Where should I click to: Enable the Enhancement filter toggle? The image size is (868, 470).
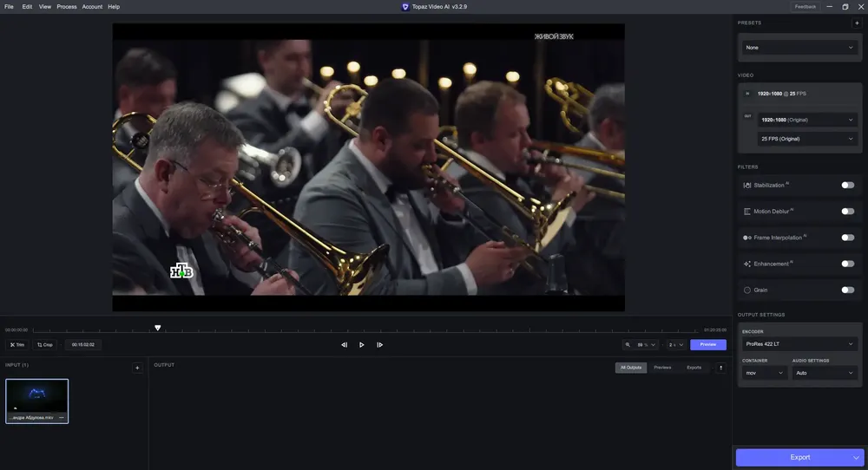tap(847, 264)
